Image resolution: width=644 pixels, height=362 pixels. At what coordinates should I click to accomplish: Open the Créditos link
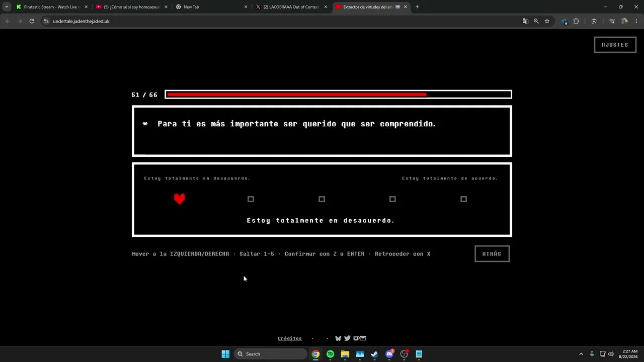290,338
